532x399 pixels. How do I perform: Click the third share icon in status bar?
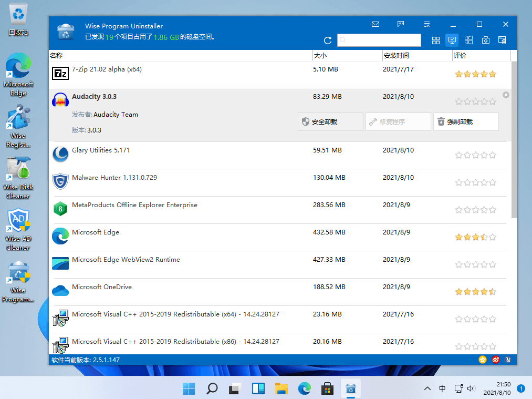click(508, 360)
